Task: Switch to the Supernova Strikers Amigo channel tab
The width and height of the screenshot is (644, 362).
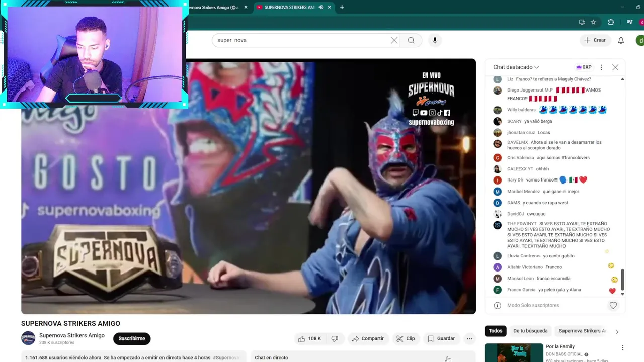Action: (216, 7)
